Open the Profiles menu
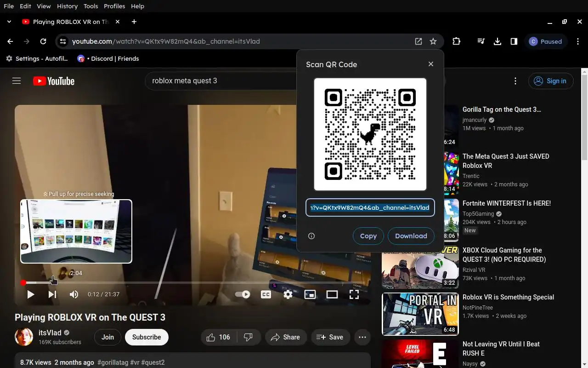The height and width of the screenshot is (368, 588). [x=114, y=6]
